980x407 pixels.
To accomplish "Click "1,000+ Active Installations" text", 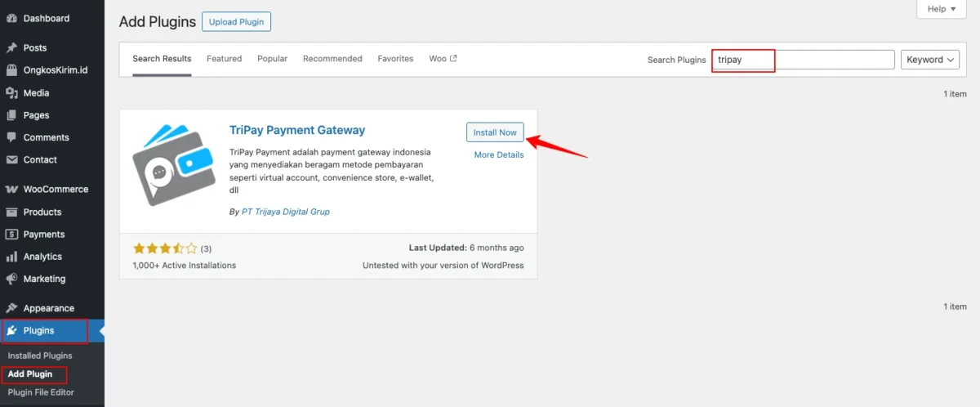I will [x=185, y=266].
